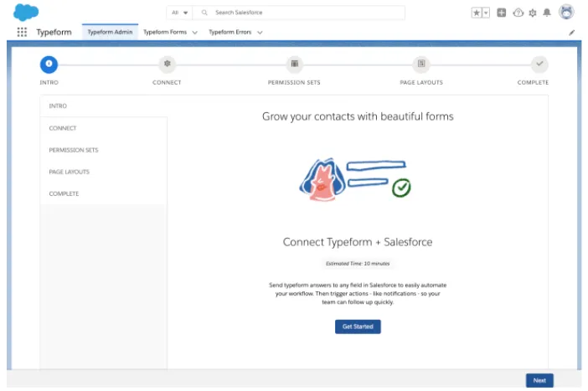Open the user profile avatar
The image size is (588, 391).
566,12
